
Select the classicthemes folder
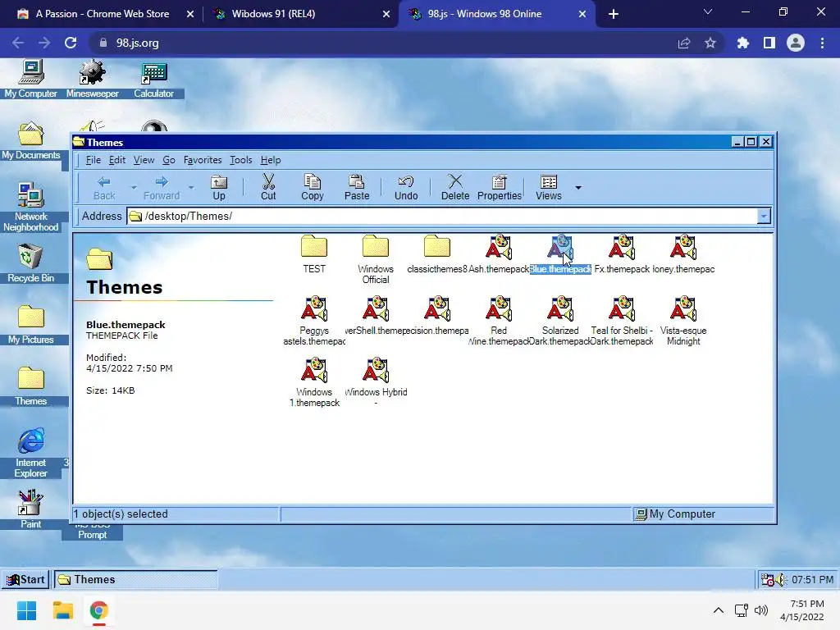coord(437,254)
